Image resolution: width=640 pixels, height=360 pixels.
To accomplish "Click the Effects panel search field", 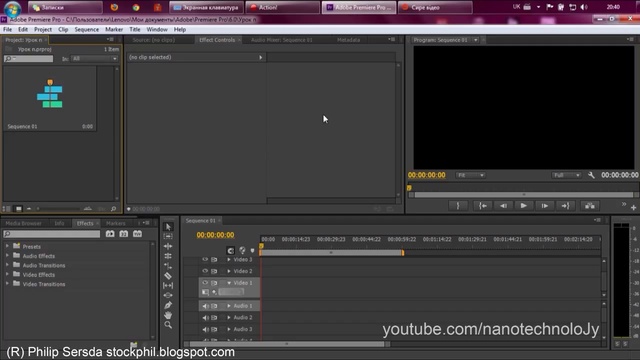I will 51,234.
